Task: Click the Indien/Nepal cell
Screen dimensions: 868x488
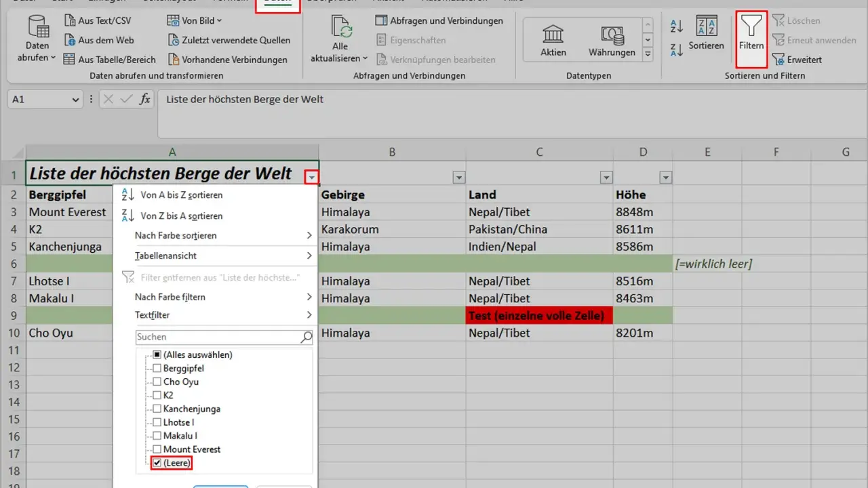Action: pos(540,247)
